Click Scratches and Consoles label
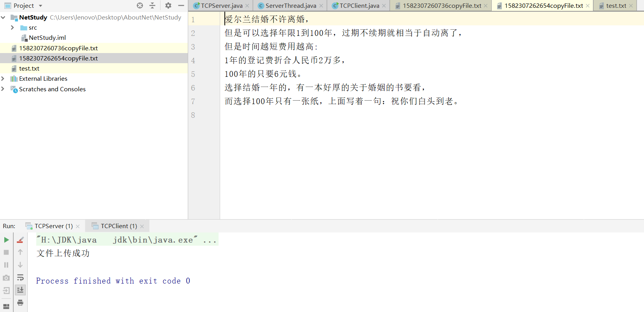 (52, 89)
